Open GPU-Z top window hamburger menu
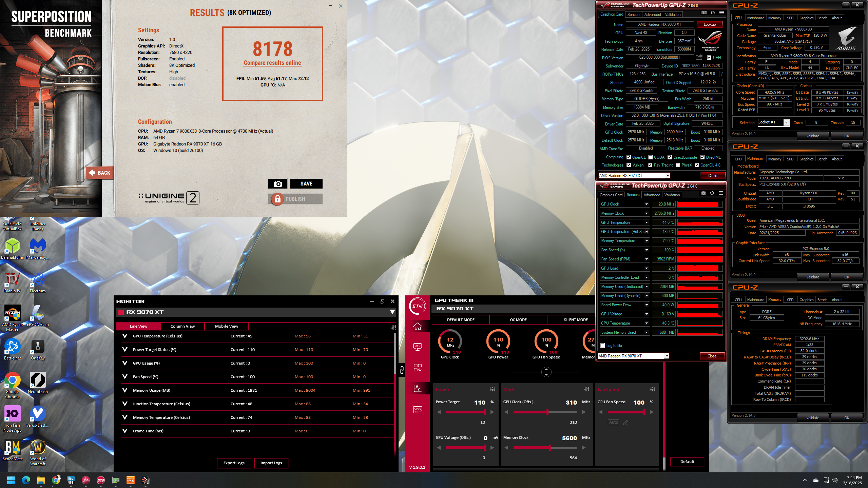Screen dimensions: 868x488 coord(722,13)
